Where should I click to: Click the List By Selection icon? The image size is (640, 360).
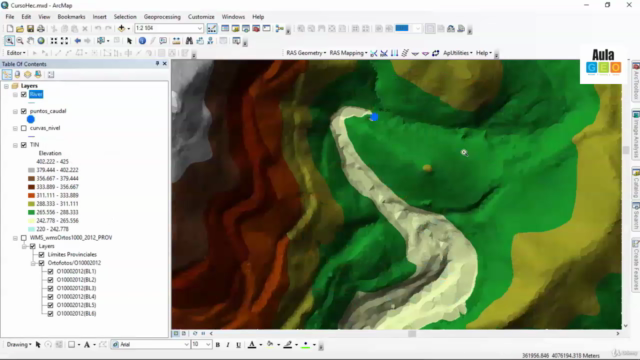[38, 74]
